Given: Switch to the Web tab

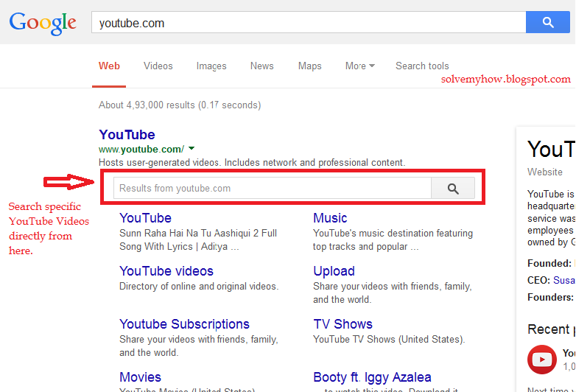Looking at the screenshot, I should [x=109, y=66].
